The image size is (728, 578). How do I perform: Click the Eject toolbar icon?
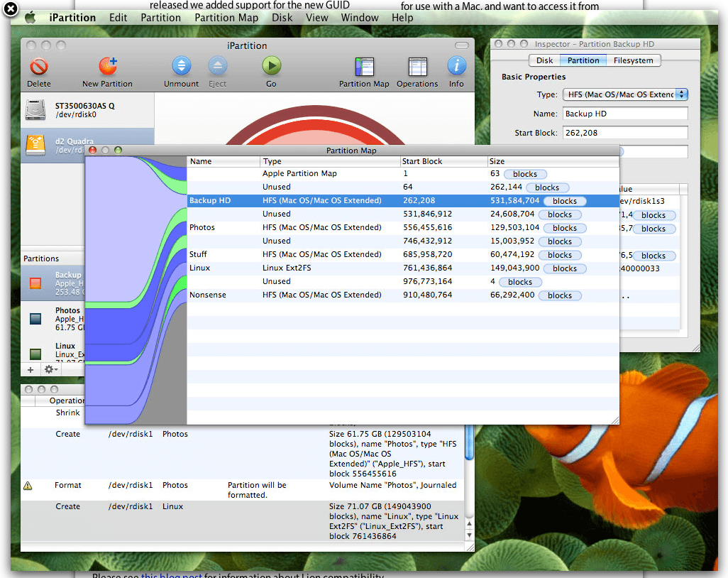(217, 66)
